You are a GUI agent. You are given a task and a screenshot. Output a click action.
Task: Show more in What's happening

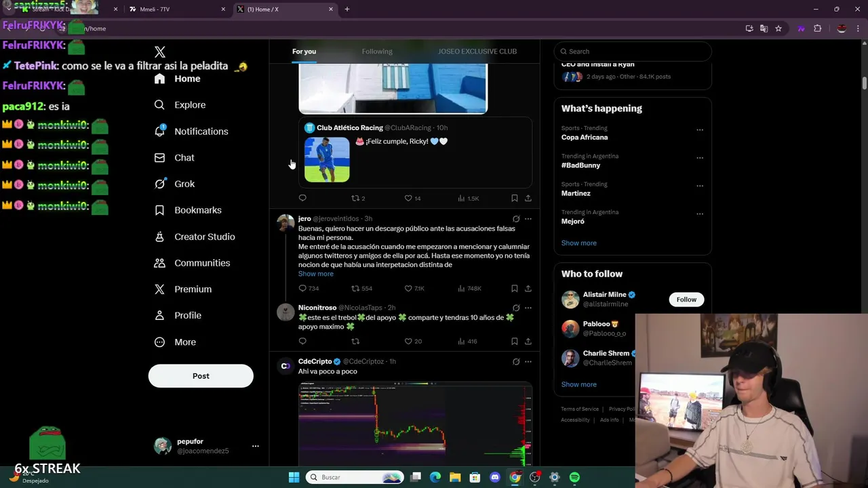point(579,243)
